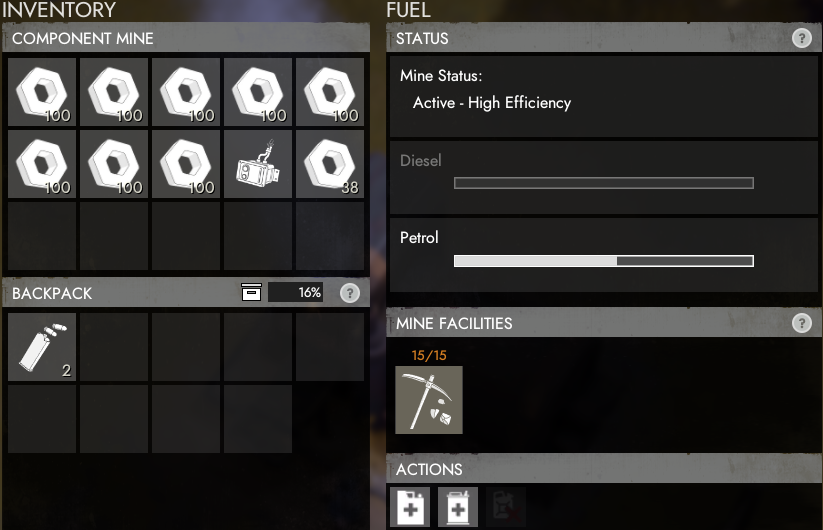Click the Petrol fuel level bar
The height and width of the screenshot is (530, 823).
click(604, 261)
